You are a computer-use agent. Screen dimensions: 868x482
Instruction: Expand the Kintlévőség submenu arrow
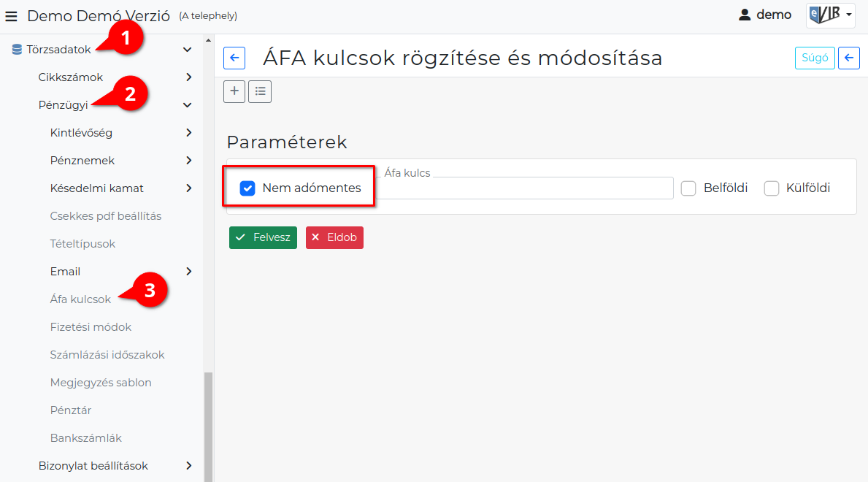tap(188, 133)
